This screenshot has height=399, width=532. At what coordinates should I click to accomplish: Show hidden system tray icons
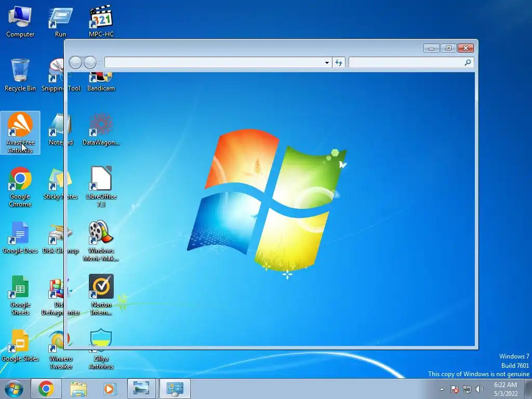[x=442, y=389]
